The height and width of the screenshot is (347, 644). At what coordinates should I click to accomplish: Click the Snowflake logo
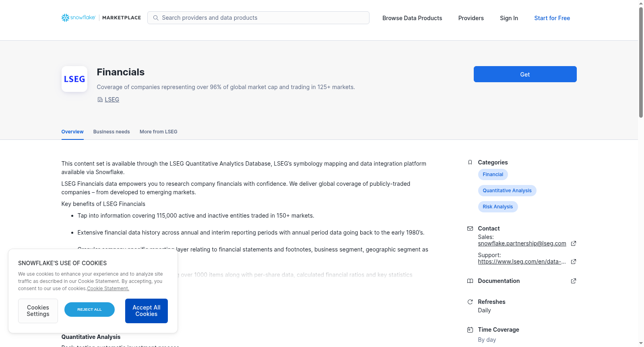tap(78, 18)
